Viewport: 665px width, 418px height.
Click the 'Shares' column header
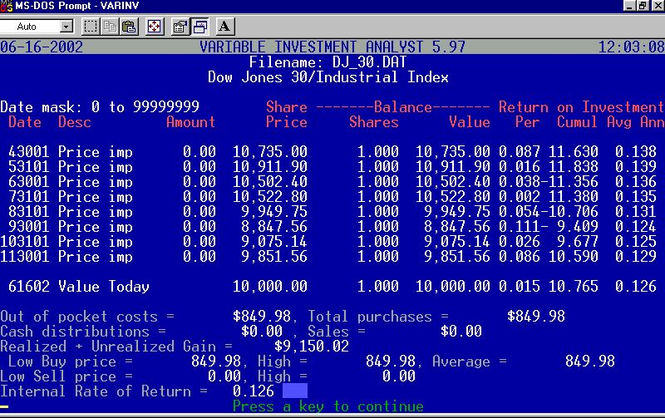click(374, 122)
